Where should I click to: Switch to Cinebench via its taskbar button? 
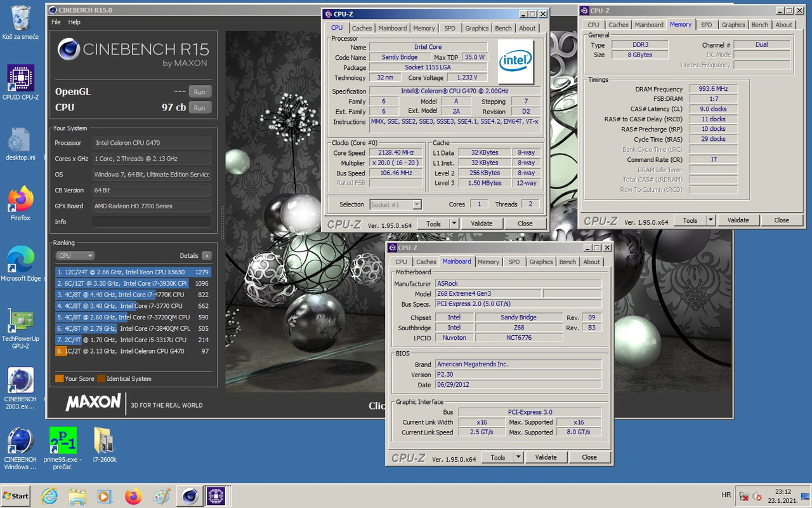[188, 495]
